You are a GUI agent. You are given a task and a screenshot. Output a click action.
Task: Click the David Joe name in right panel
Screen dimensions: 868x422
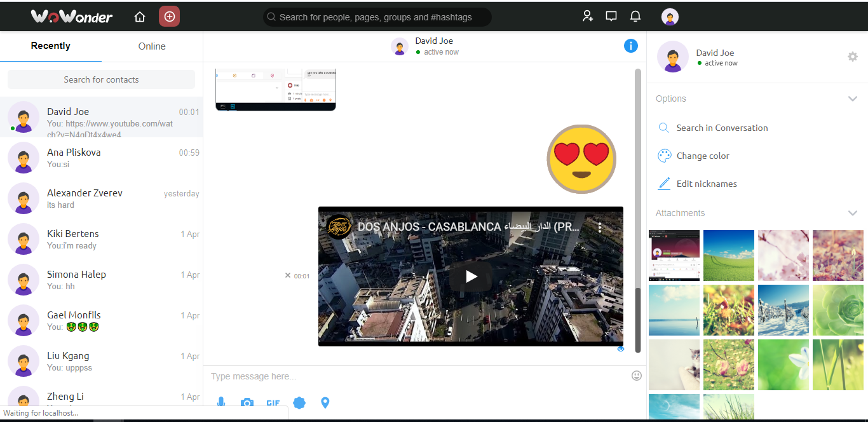point(715,53)
